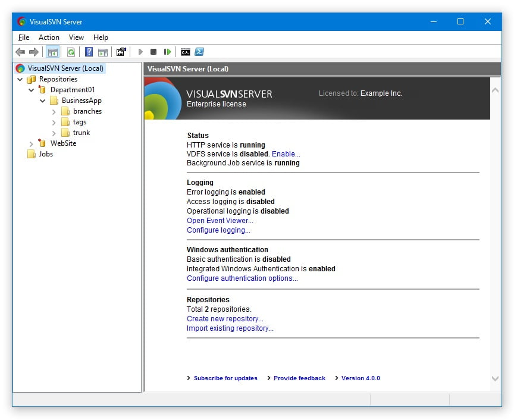Click the 'Licensed to: Example Inc.' text
The height and width of the screenshot is (420, 514).
[361, 93]
